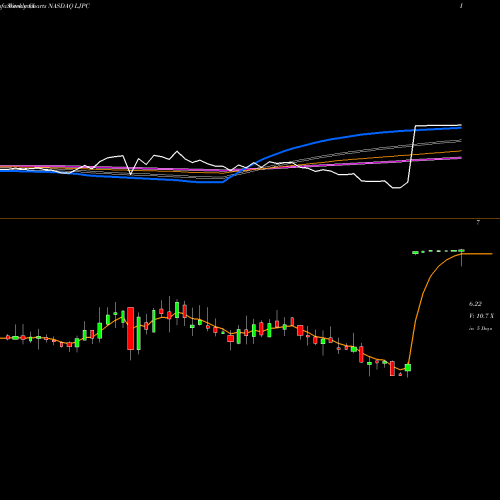Click the 'in 5 Days' label
This screenshot has height=500, width=500.
point(480,328)
